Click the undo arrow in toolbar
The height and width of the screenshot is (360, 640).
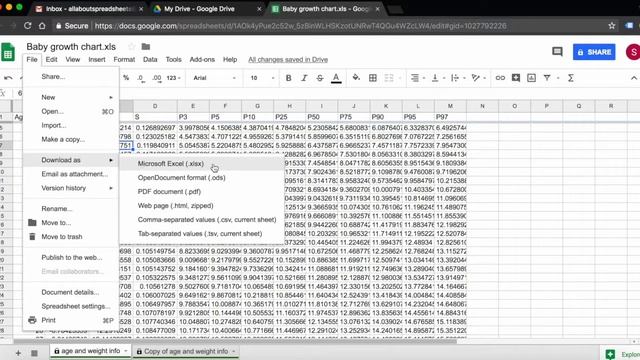pyautogui.click(x=8, y=78)
